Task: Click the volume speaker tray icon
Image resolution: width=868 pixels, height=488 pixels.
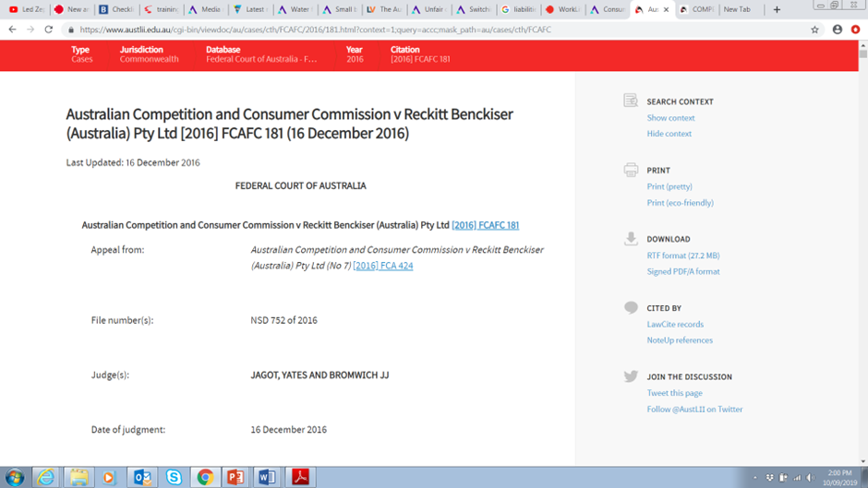Action: click(811, 478)
